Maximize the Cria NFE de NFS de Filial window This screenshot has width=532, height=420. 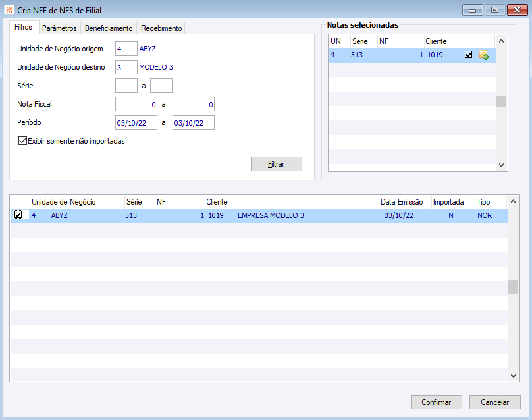(x=494, y=10)
